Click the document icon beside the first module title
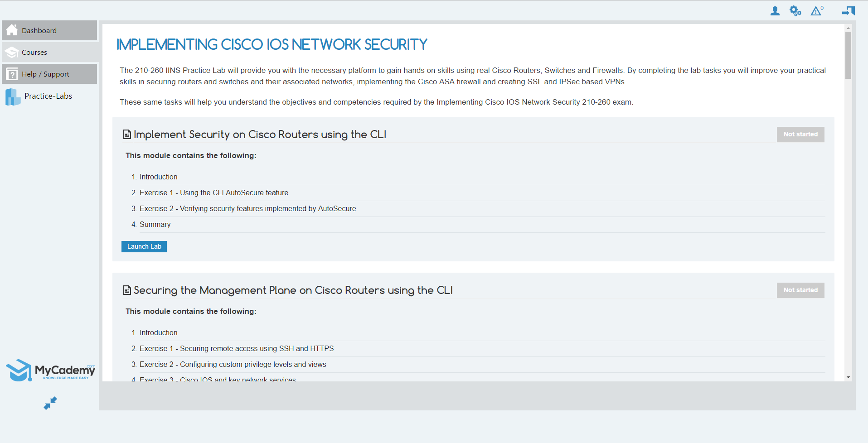This screenshot has height=443, width=868. 126,134
